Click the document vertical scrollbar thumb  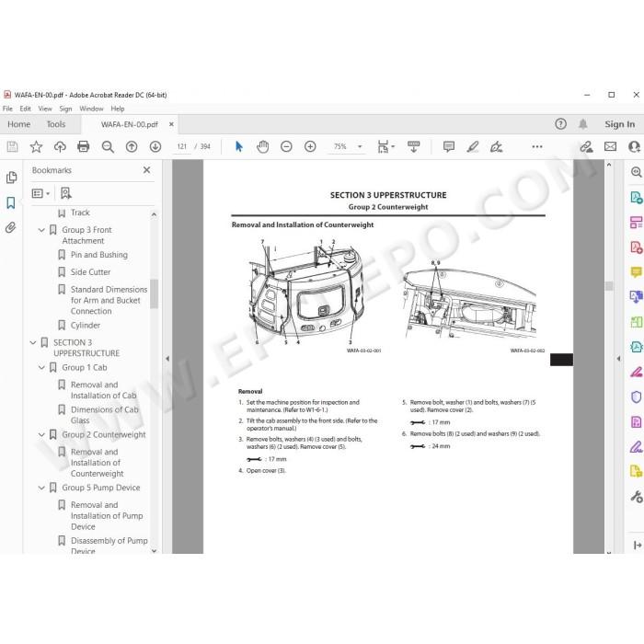609,285
